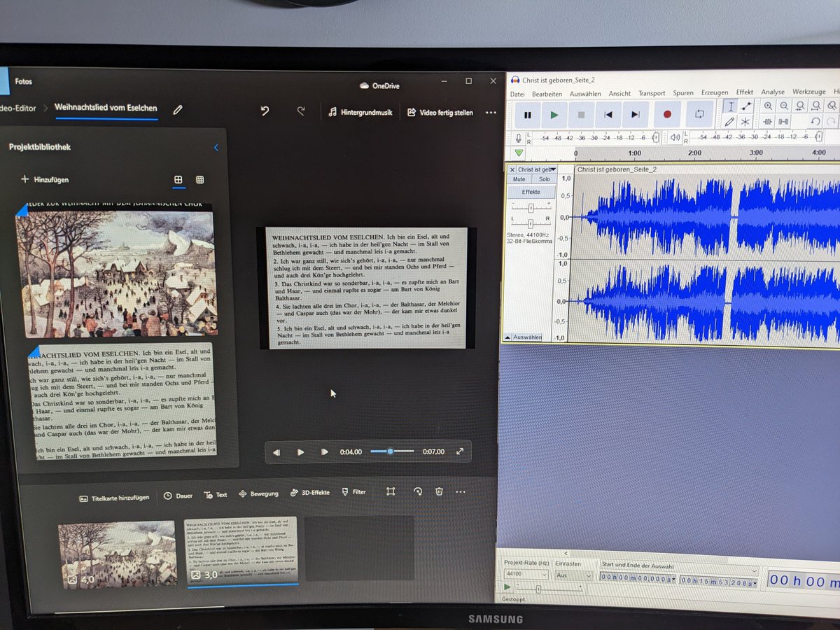Screen dimensions: 840x630
Task: Open the selection start time format arrow
Action: click(674, 580)
